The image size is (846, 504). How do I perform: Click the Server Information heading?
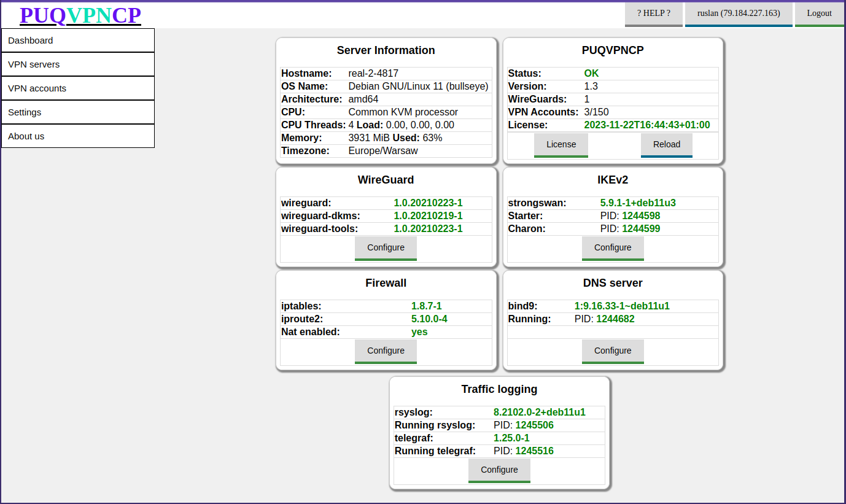tap(386, 50)
